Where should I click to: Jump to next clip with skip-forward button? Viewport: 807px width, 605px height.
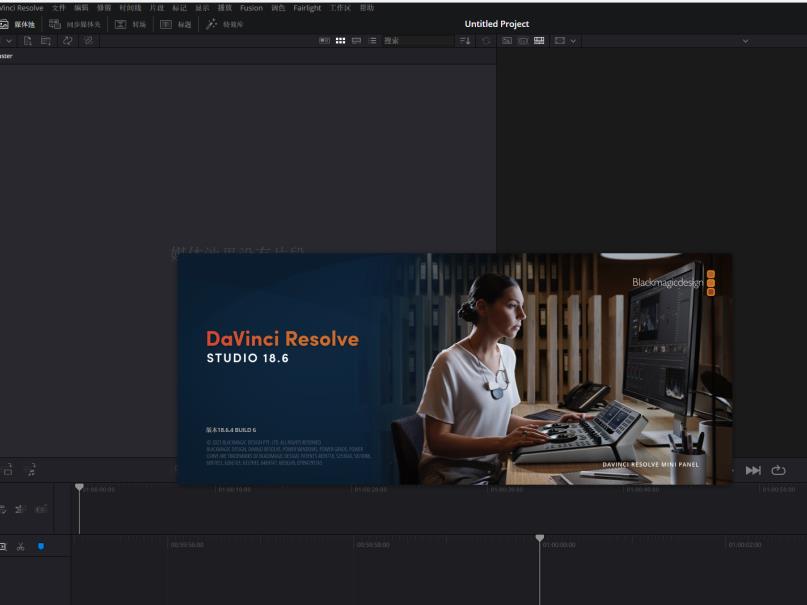(x=753, y=470)
